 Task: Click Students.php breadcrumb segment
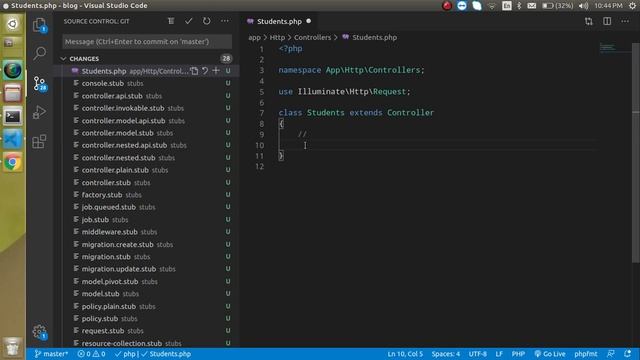coord(374,37)
